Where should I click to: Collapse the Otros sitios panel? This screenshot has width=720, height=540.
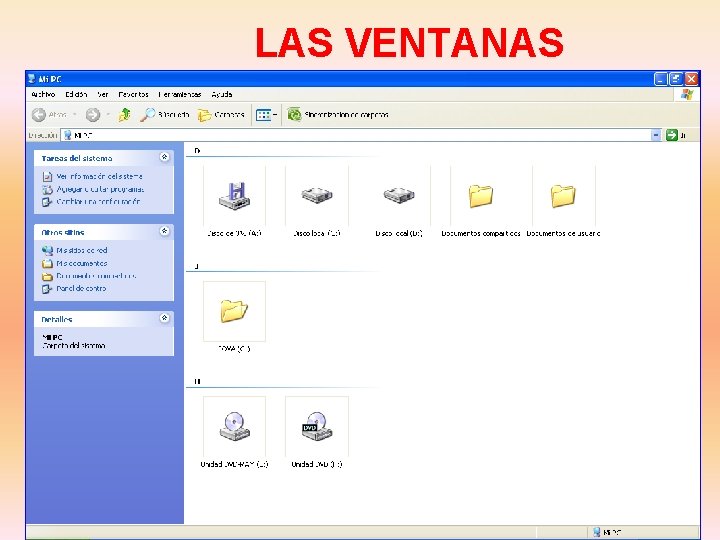click(164, 231)
